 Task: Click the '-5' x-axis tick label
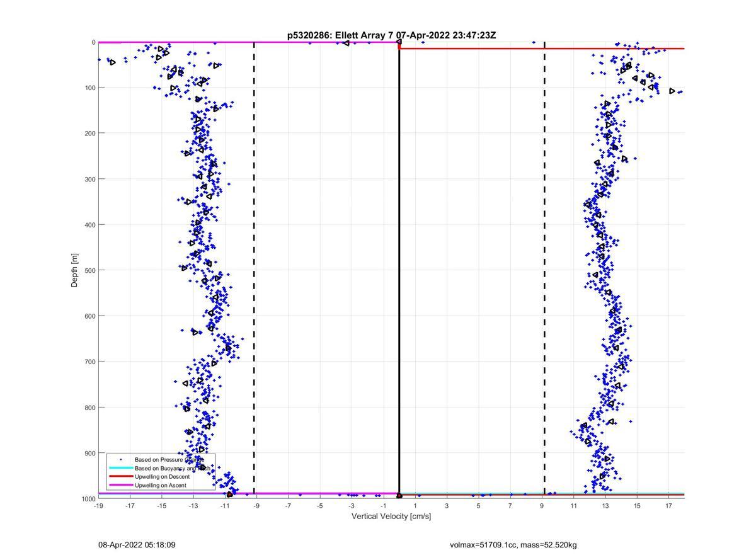click(x=320, y=505)
